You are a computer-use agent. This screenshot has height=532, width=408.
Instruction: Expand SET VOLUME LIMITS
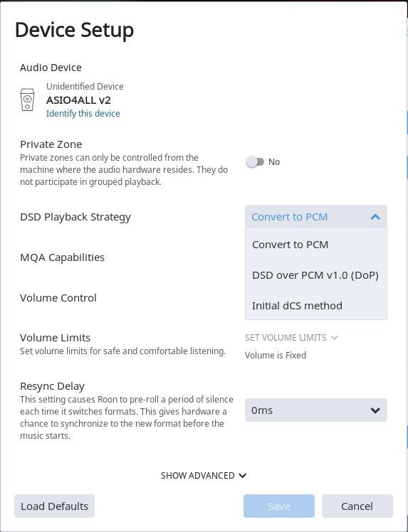click(291, 338)
